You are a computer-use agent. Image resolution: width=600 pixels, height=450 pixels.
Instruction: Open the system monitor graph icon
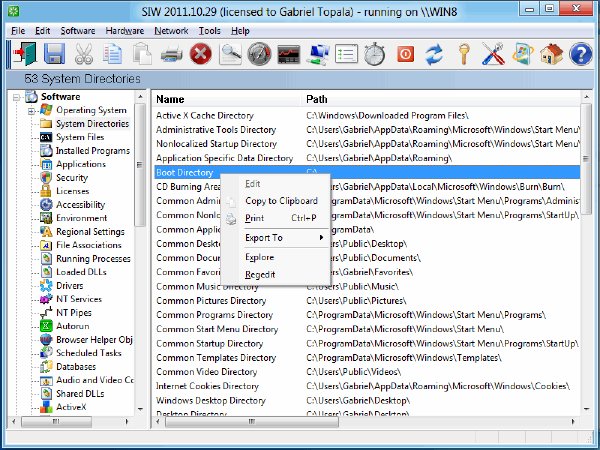(x=289, y=54)
